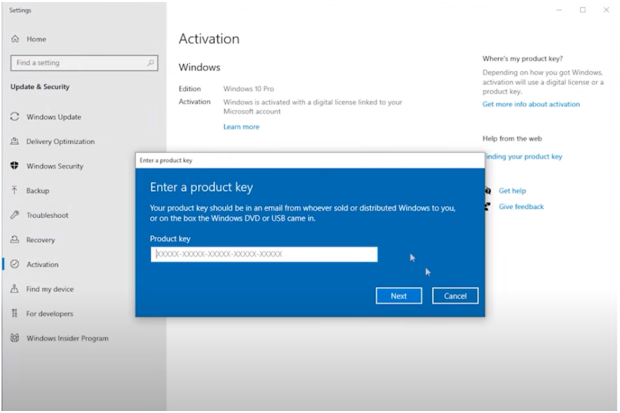Open Finding your product key link
This screenshot has height=413, width=620.
[524, 157]
